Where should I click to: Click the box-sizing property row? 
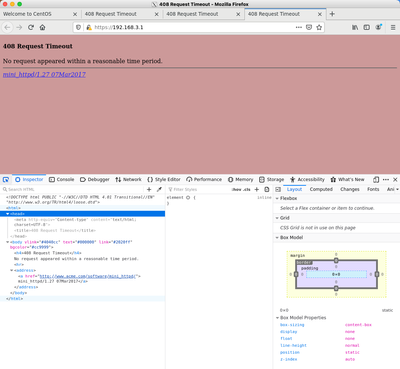[x=337, y=325]
